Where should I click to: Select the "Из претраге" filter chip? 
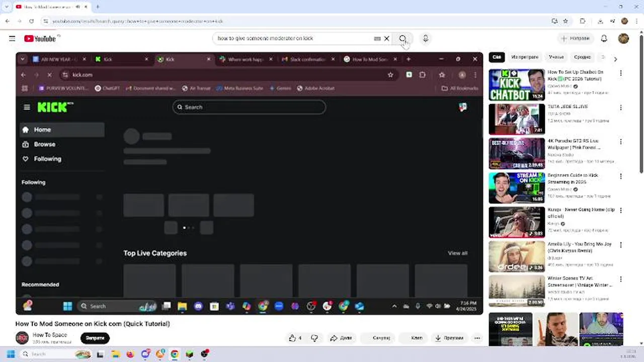(x=525, y=57)
